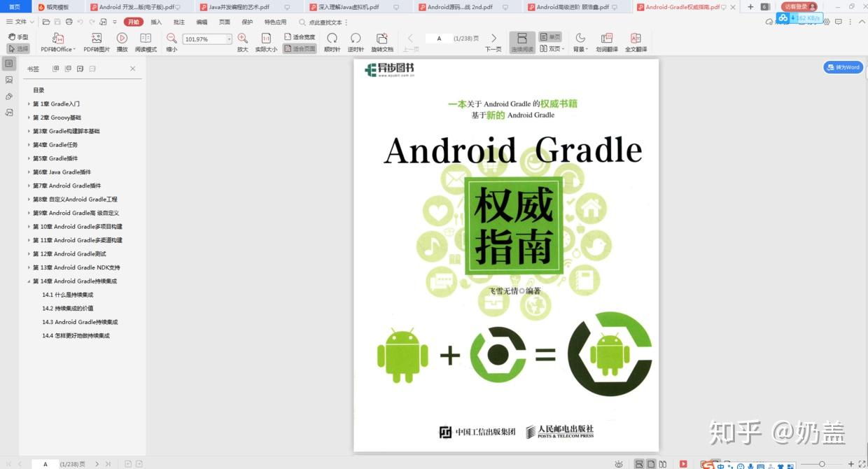Collapse 第 14章 Android Gradle持续集成 bookmark
The width and height of the screenshot is (868, 469).
pyautogui.click(x=29, y=281)
